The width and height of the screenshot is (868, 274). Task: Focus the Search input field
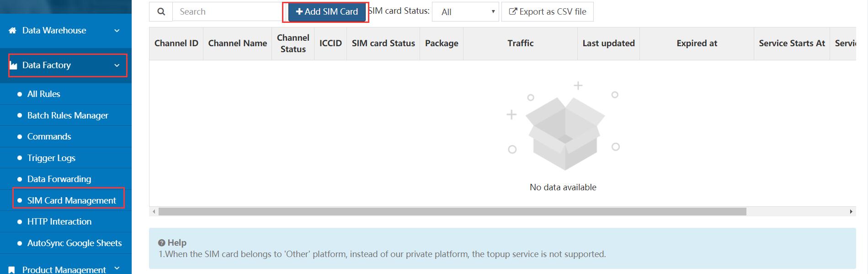point(228,12)
